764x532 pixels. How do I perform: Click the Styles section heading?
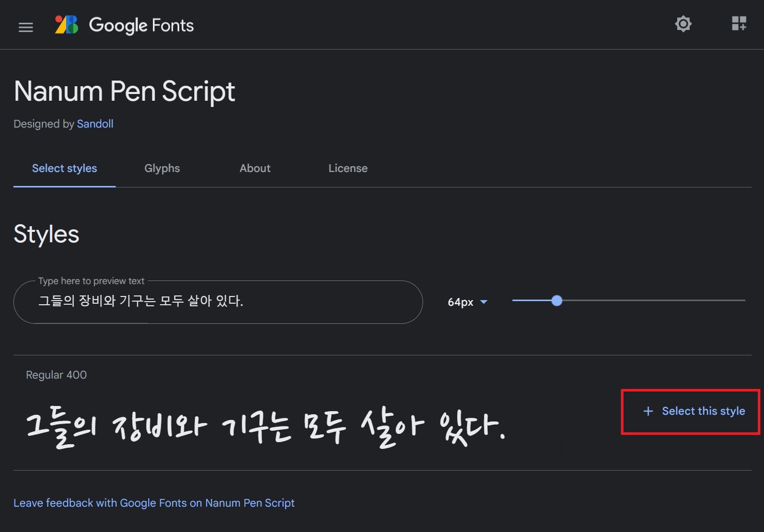(46, 234)
